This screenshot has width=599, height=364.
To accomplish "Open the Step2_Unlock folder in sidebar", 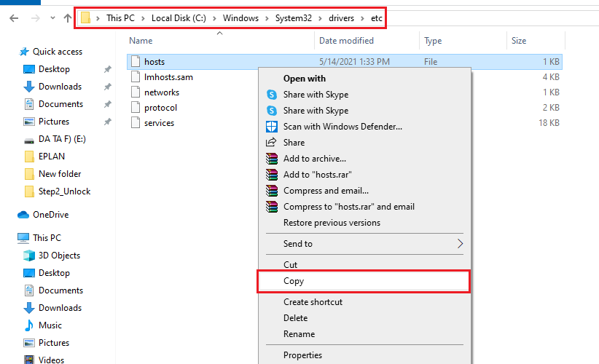I will 64,191.
